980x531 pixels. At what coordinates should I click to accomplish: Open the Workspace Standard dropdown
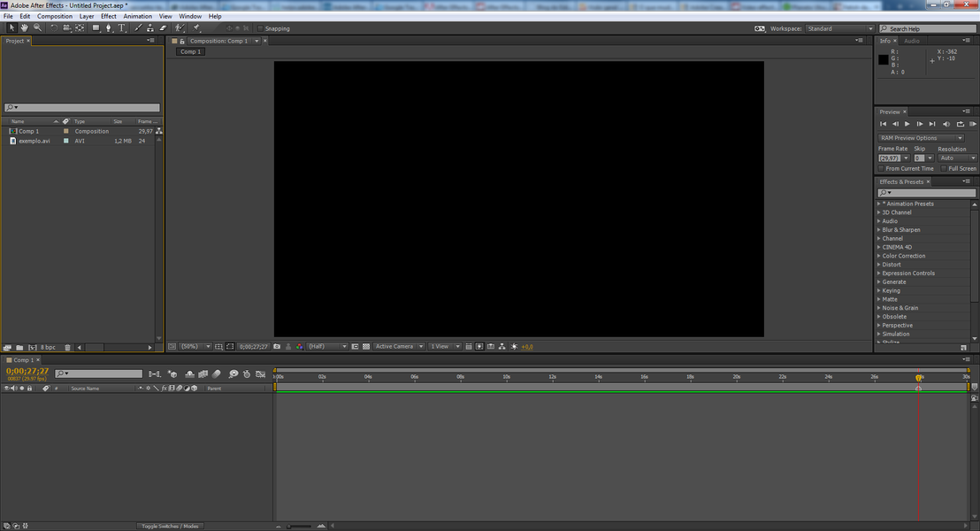pyautogui.click(x=839, y=29)
